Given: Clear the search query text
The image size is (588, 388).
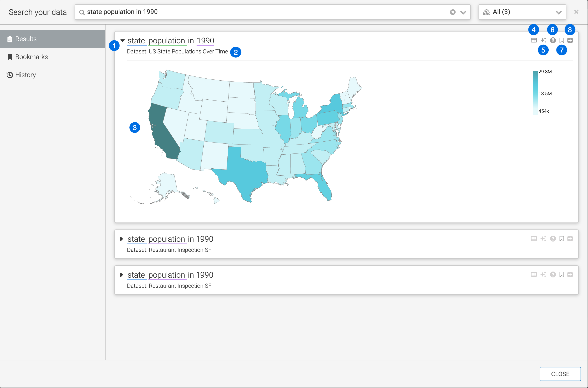Looking at the screenshot, I should [452, 12].
